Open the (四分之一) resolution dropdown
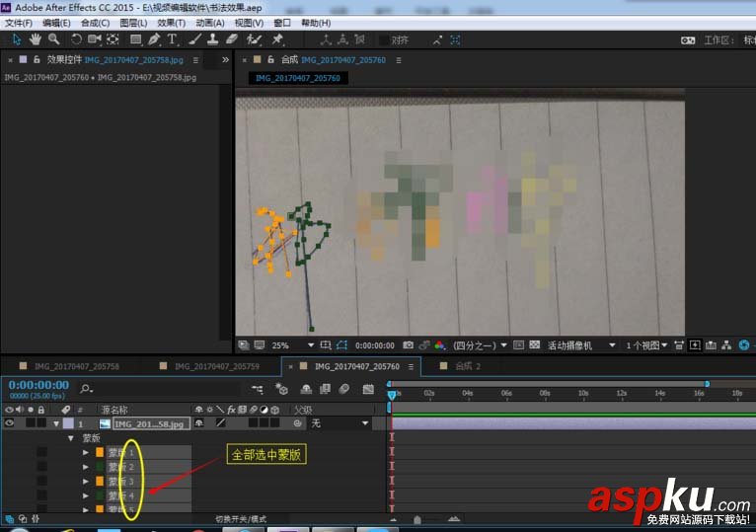Image resolution: width=756 pixels, height=532 pixels. coord(480,345)
